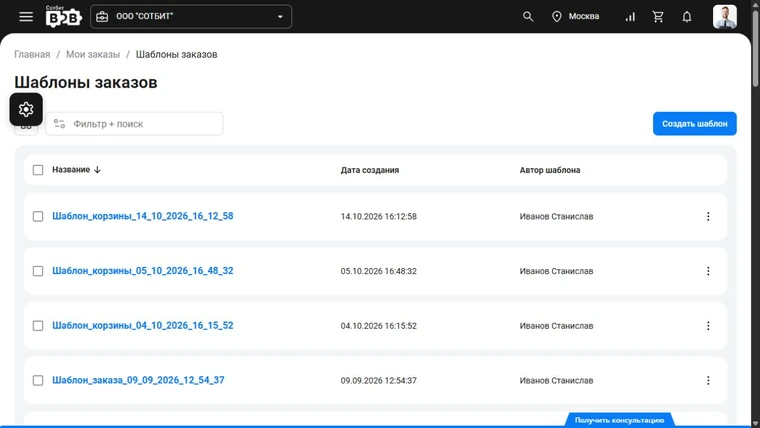The image size is (760, 428).
Task: Open template Шаблон_заказа_09_09_2026_12_54_37
Action: [x=138, y=380]
